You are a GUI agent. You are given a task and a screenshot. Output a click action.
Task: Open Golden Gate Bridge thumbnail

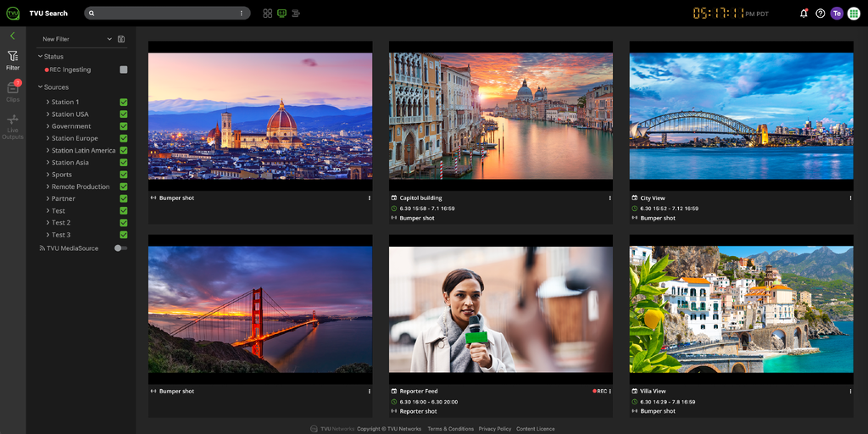click(x=260, y=309)
